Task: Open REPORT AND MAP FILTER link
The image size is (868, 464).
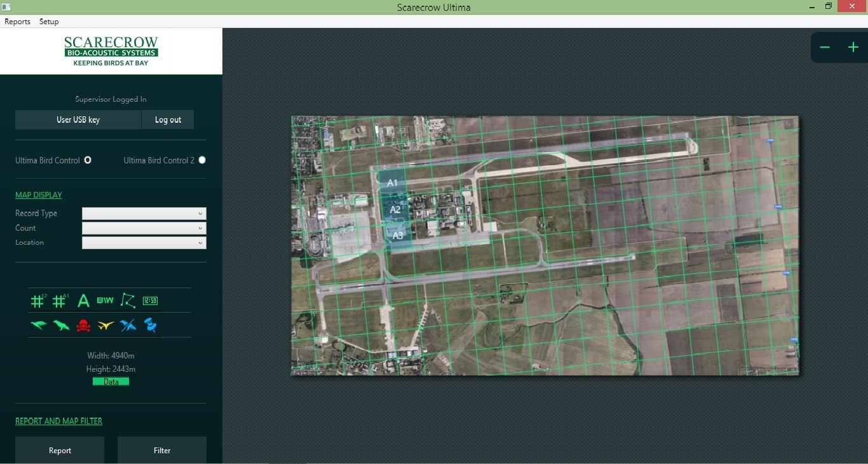Action: pyautogui.click(x=58, y=421)
